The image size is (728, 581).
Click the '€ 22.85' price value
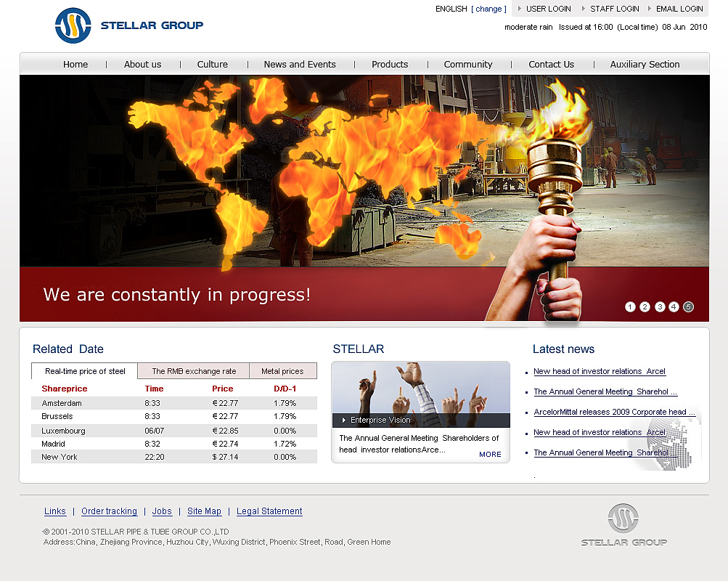[225, 431]
